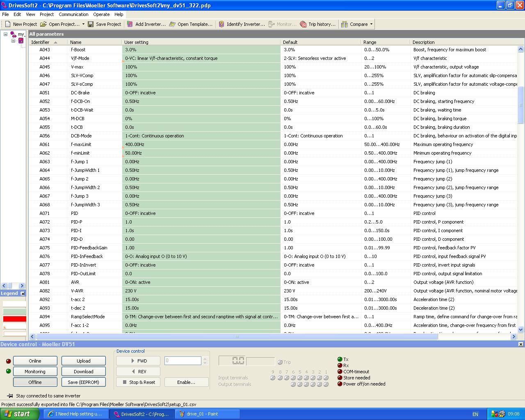Select the inverter device icon in project tree
This screenshot has height=420, width=525.
[x=21, y=41]
